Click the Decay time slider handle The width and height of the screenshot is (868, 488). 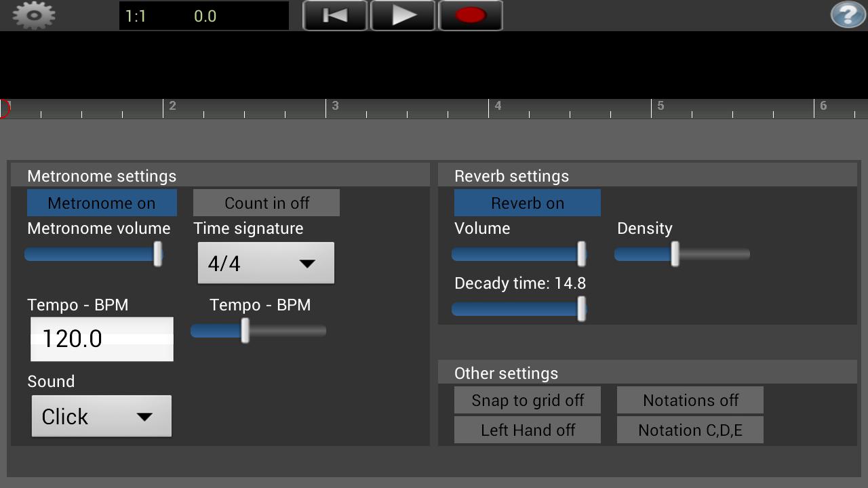pos(581,309)
